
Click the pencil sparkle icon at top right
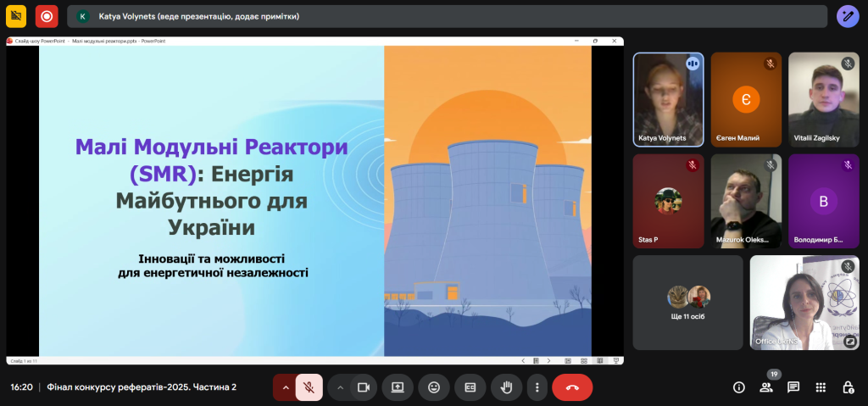click(x=848, y=16)
